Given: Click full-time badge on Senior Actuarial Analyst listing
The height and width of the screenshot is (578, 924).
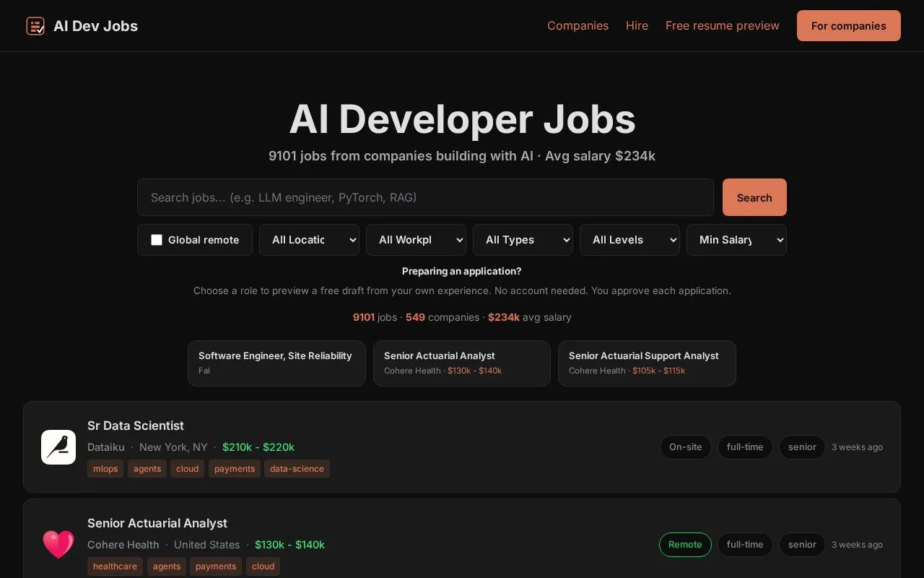Looking at the screenshot, I should tap(745, 545).
